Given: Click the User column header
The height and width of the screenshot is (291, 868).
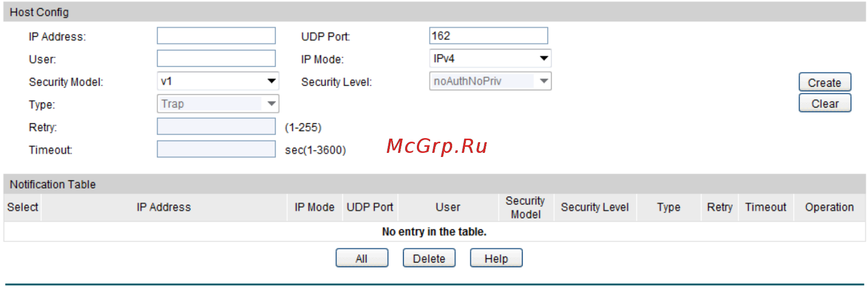Looking at the screenshot, I should (x=448, y=207).
